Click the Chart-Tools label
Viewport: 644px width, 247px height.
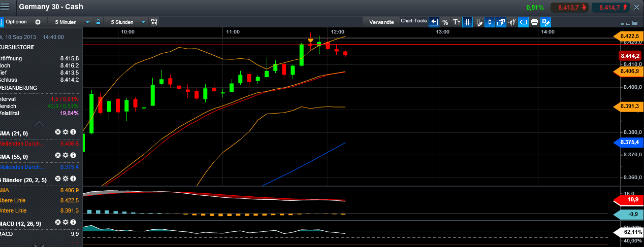click(414, 21)
